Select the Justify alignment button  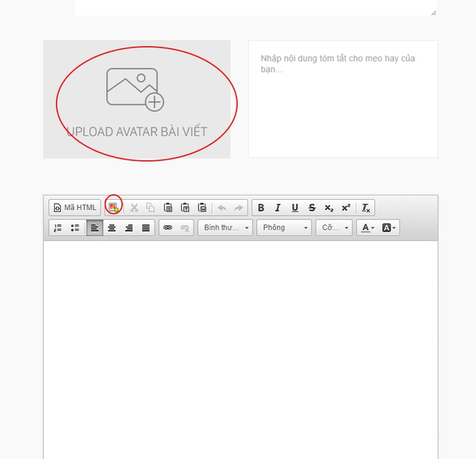pyautogui.click(x=146, y=228)
